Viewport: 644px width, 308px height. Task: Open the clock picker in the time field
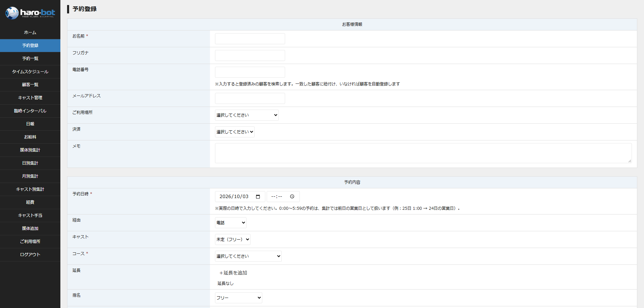pyautogui.click(x=292, y=197)
